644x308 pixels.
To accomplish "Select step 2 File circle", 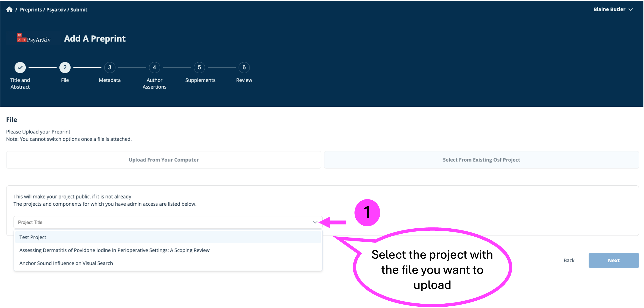I will pos(65,67).
